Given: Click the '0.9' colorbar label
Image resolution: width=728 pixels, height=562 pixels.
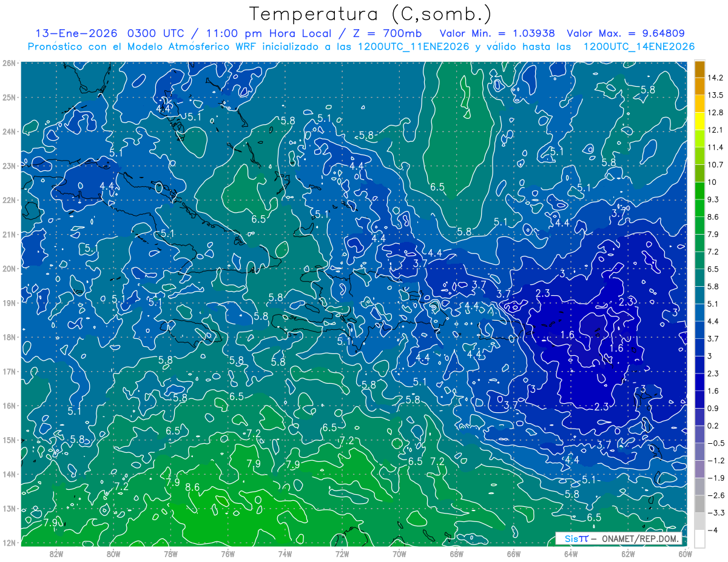Looking at the screenshot, I should click(713, 408).
